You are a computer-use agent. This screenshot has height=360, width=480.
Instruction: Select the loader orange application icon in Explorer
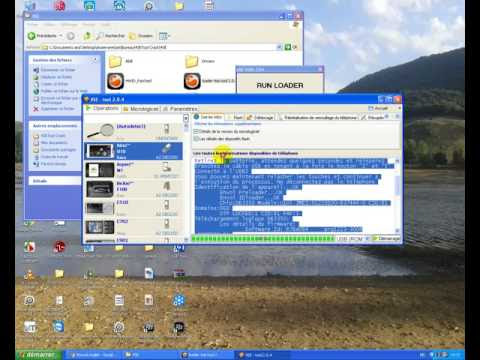tap(192, 81)
